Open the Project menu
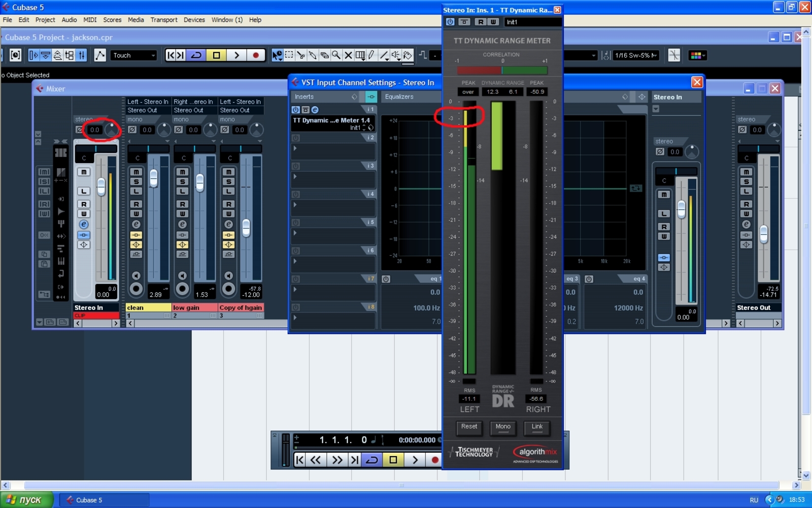This screenshot has width=812, height=508. click(45, 20)
